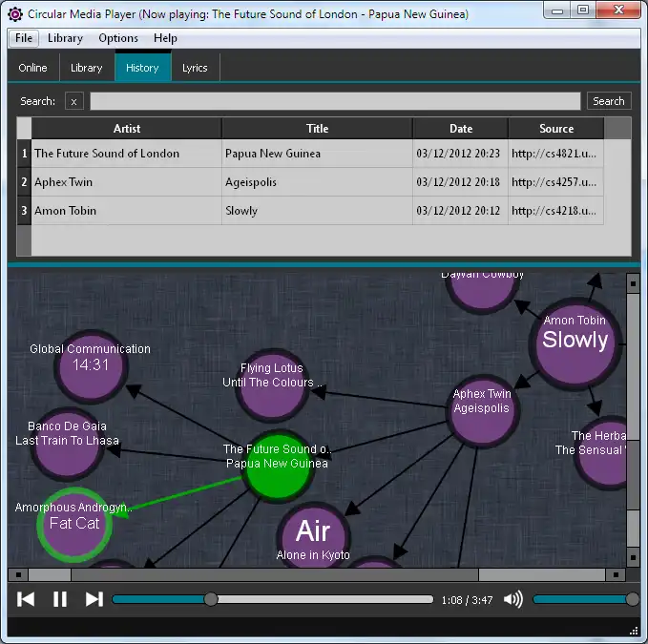Select the 'Ageispolis' title cell
648x644 pixels.
pos(318,182)
